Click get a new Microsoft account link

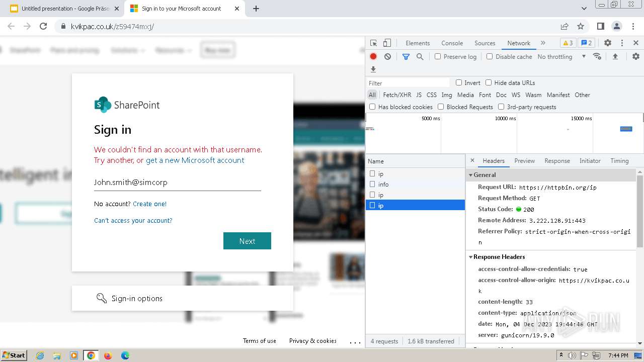[x=195, y=160]
